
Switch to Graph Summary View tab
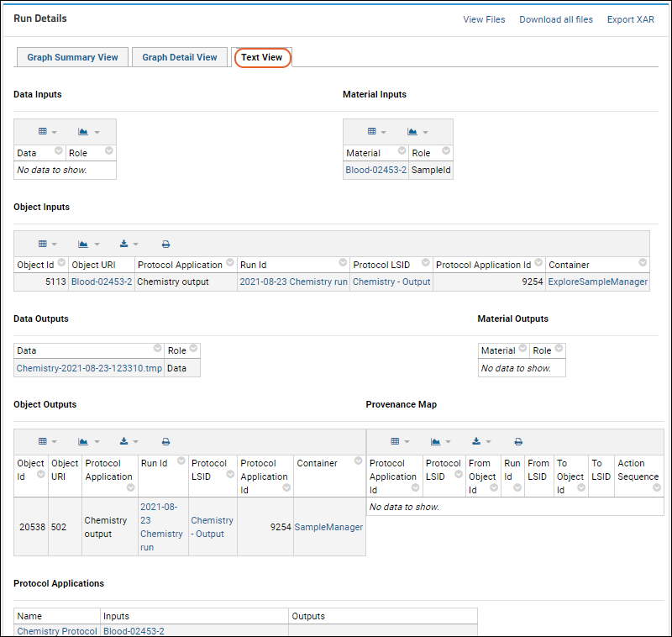72,57
